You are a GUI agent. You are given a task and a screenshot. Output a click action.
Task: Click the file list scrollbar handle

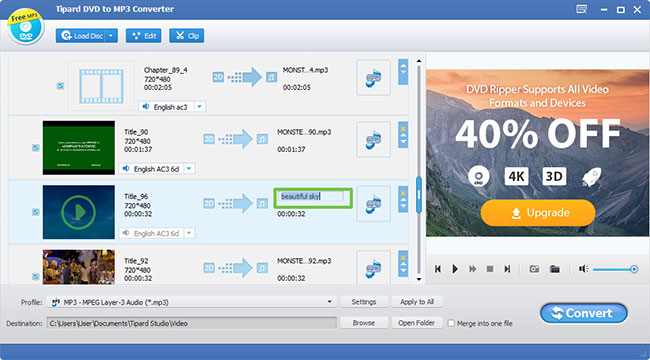419,195
